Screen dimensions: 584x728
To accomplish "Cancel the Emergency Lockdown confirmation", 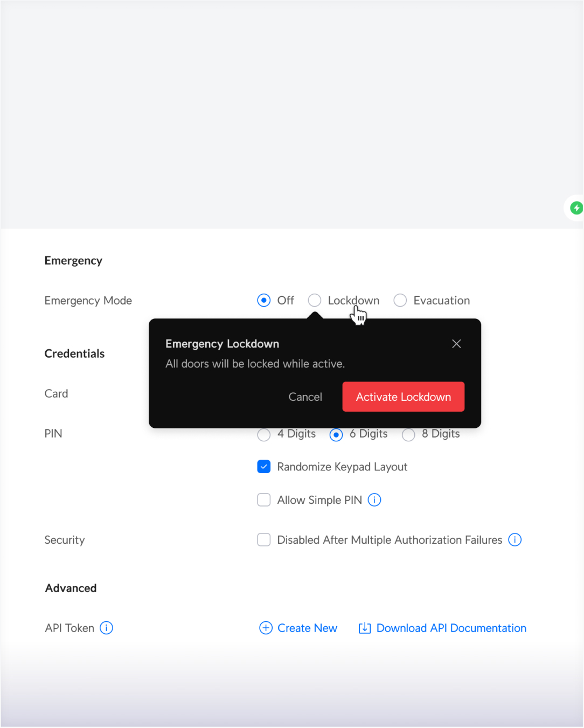I will [305, 397].
